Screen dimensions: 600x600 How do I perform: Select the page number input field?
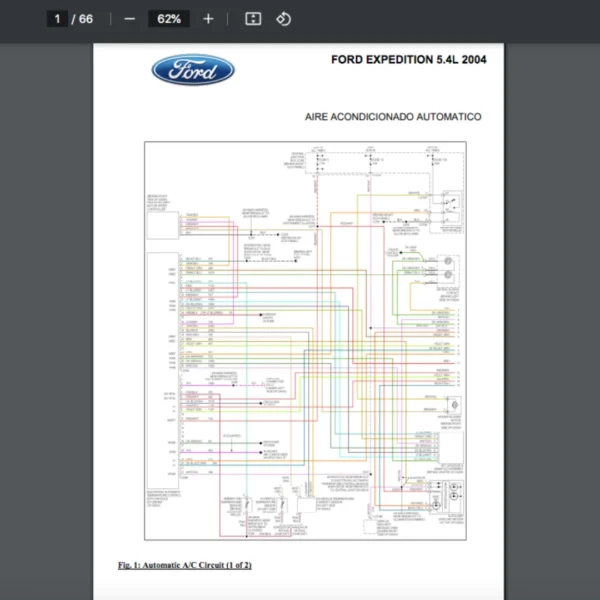(x=58, y=19)
